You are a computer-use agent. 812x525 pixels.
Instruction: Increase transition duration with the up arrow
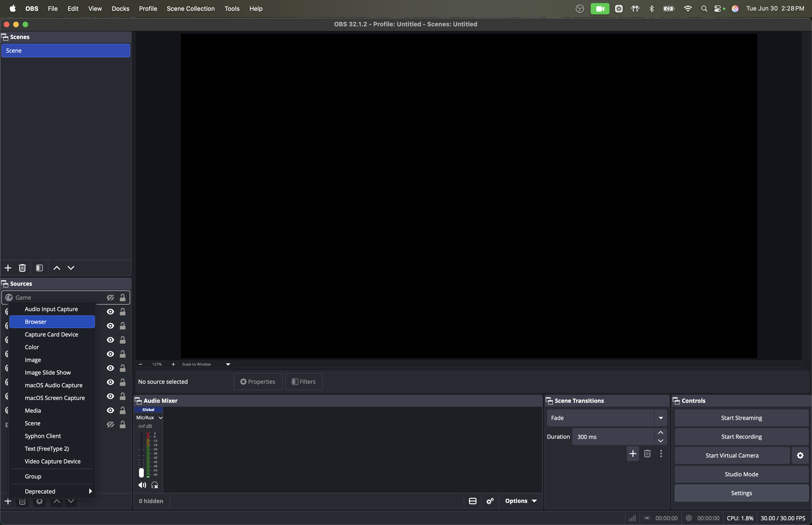[x=661, y=433]
